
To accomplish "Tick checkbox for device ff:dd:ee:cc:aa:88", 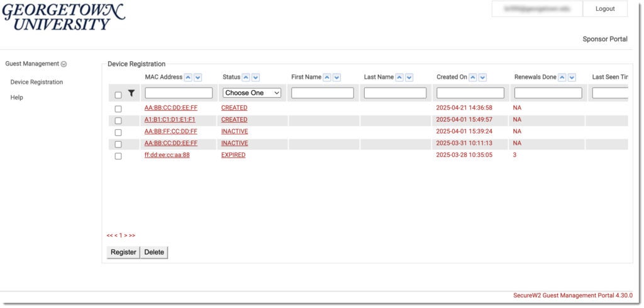I will 118,156.
